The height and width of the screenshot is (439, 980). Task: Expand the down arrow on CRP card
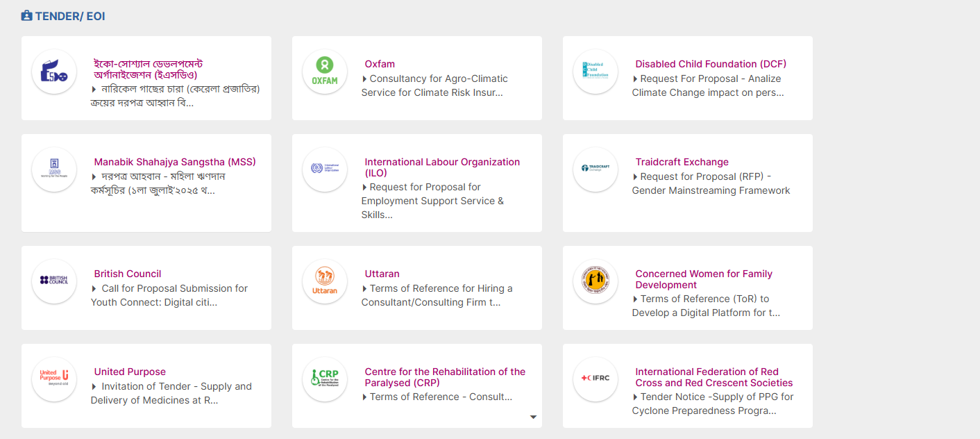[533, 417]
